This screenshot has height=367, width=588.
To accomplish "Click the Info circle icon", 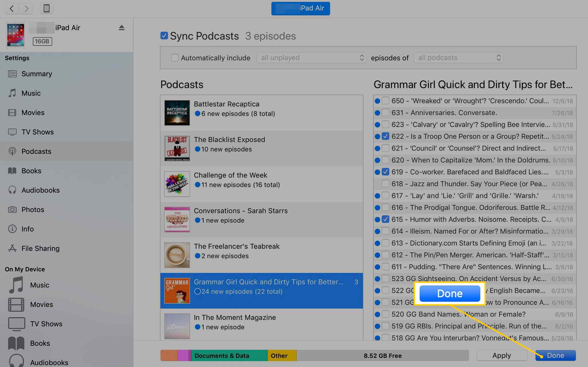I will click(x=12, y=229).
